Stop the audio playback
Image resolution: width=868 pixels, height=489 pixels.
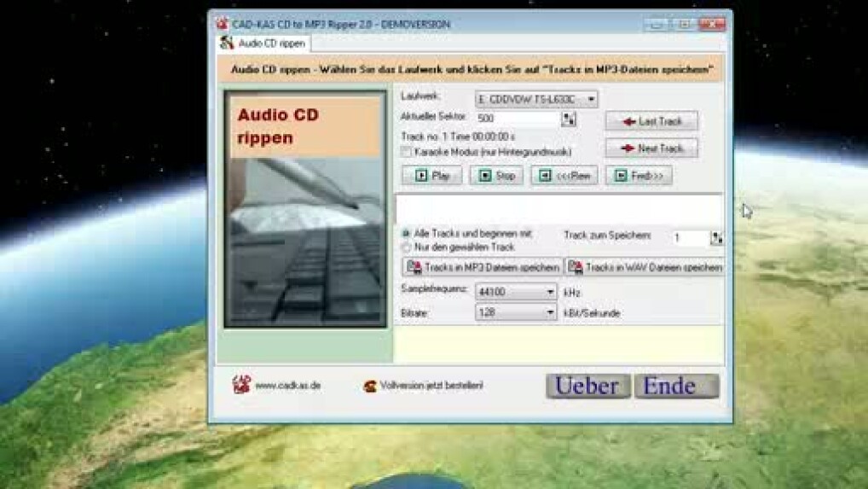pyautogui.click(x=496, y=176)
